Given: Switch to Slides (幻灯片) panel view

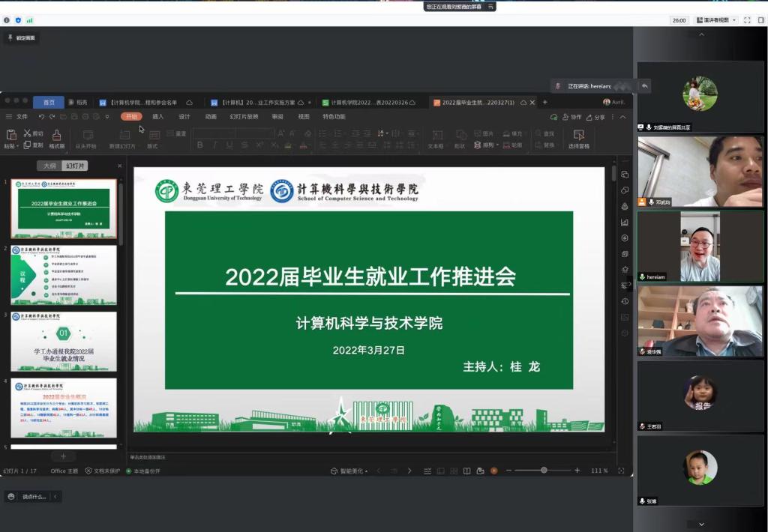Looking at the screenshot, I should tap(75, 166).
